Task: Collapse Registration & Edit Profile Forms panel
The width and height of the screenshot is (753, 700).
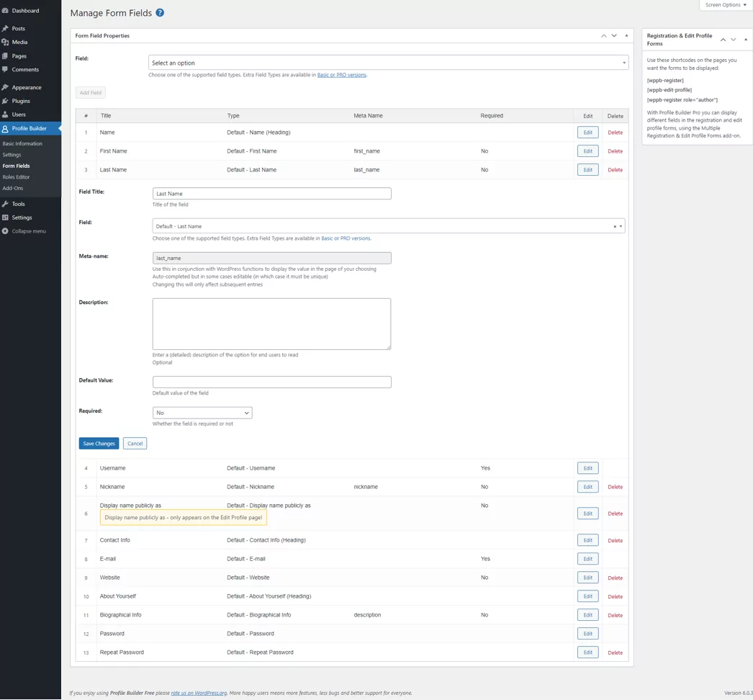Action: tap(745, 40)
